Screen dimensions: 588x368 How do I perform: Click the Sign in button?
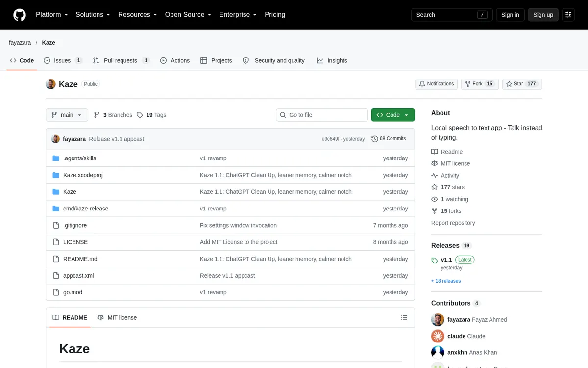click(510, 15)
